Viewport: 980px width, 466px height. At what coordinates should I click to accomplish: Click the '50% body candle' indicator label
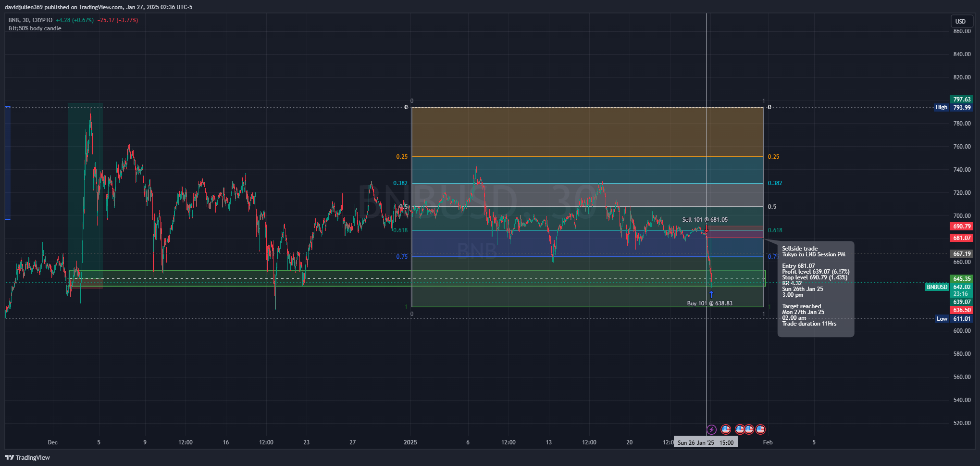click(x=35, y=28)
